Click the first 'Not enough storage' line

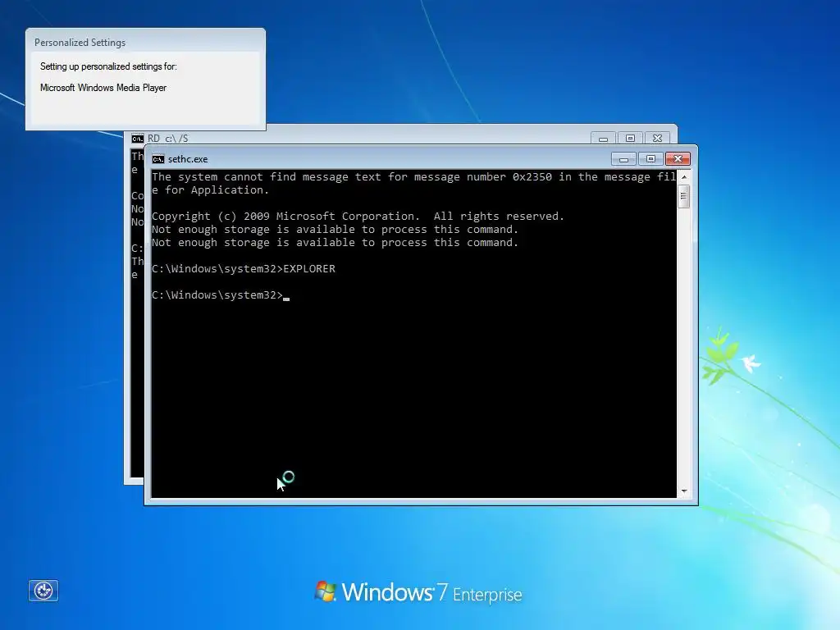[x=335, y=230]
